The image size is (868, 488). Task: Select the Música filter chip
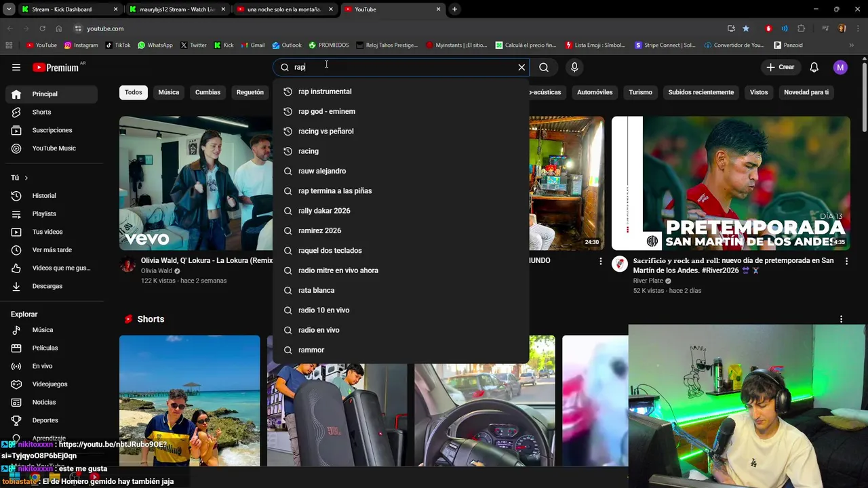pyautogui.click(x=169, y=92)
